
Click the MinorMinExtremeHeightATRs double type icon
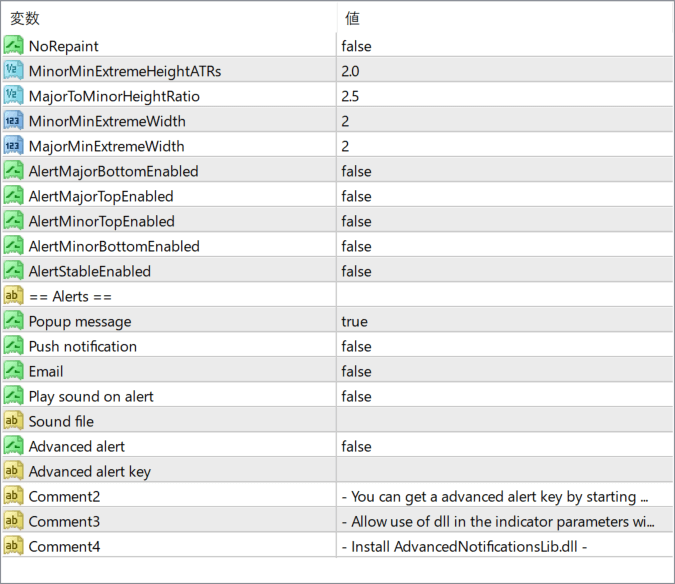click(x=13, y=71)
